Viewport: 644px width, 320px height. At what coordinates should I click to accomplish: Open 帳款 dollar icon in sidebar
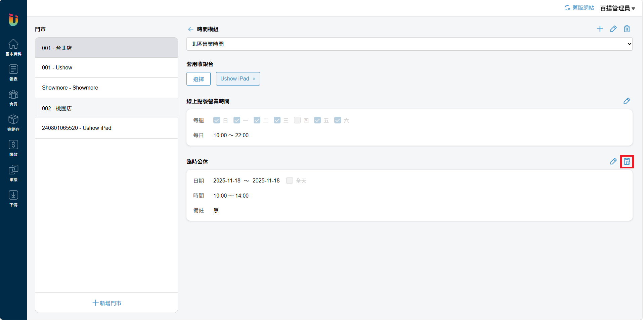point(13,148)
